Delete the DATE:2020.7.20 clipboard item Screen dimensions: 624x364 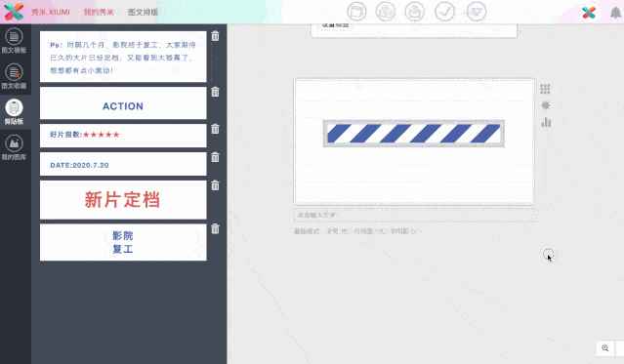[x=215, y=157]
